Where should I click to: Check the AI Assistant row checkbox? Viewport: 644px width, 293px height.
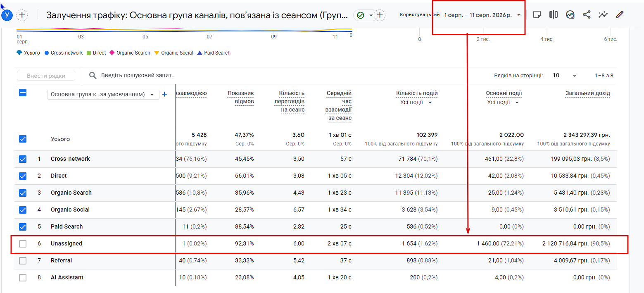pos(23,277)
